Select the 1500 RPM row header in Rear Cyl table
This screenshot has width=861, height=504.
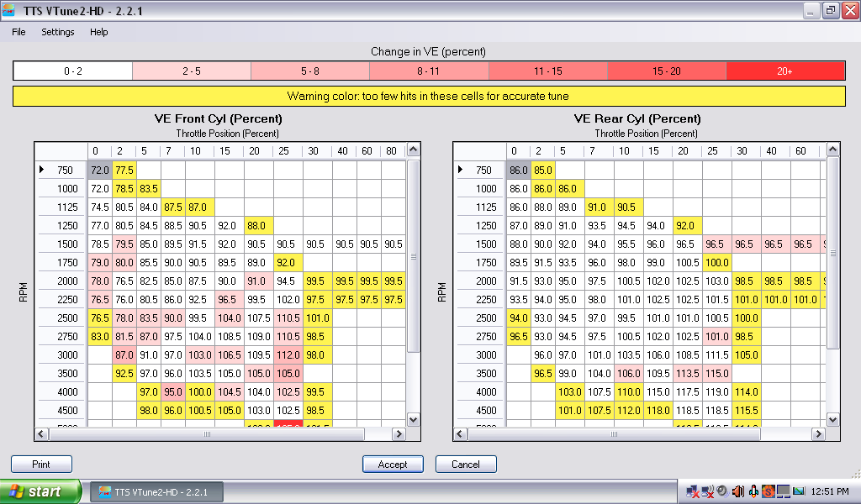[480, 244]
